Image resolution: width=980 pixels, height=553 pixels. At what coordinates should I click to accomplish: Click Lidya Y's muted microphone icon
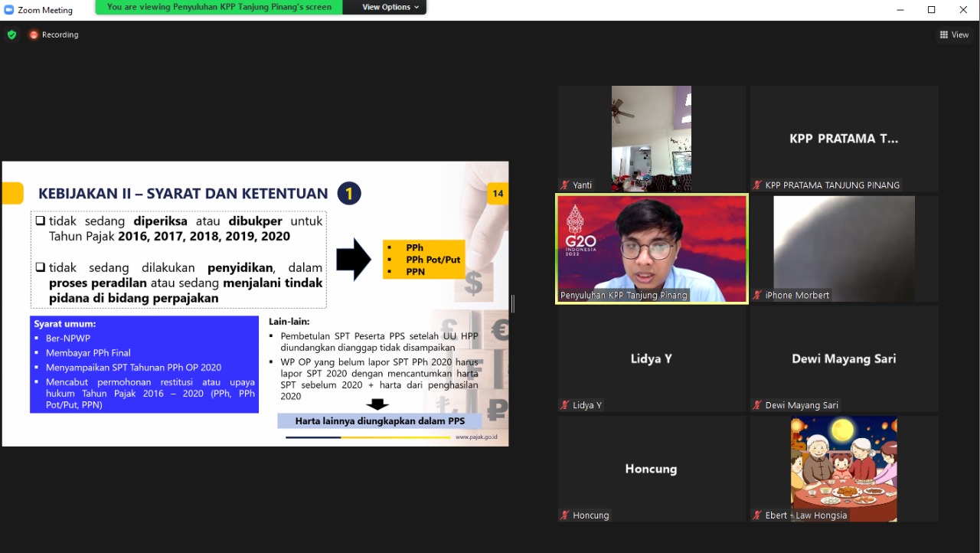565,406
